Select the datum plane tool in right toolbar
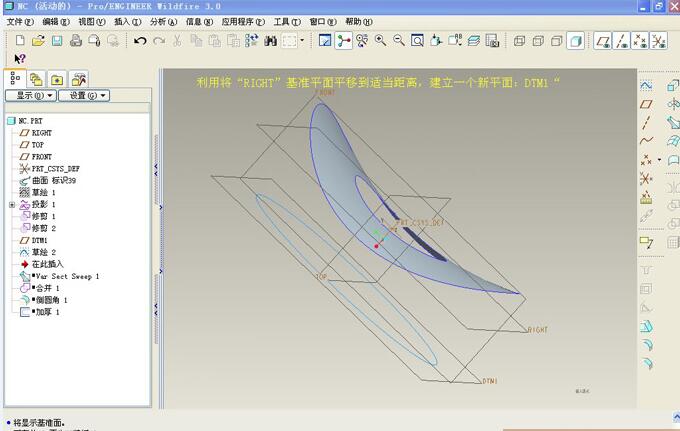 [646, 103]
